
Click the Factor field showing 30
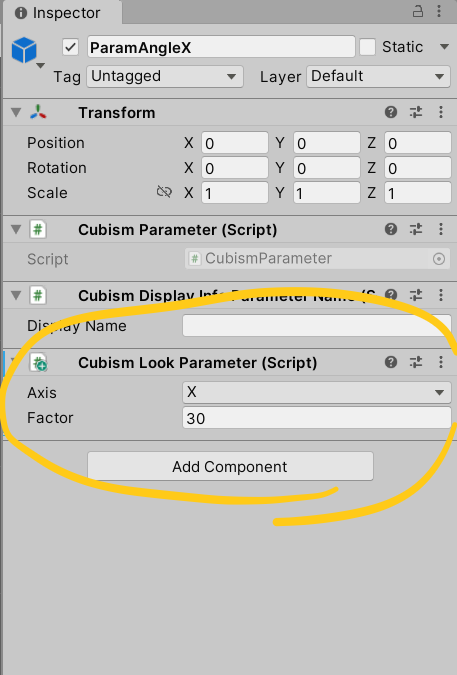(x=317, y=418)
